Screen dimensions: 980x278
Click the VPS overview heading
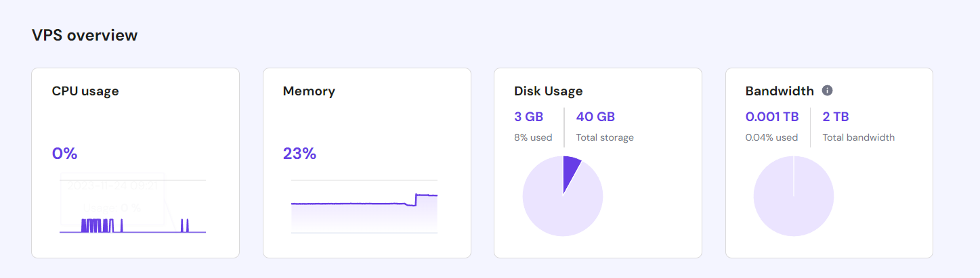coord(85,35)
